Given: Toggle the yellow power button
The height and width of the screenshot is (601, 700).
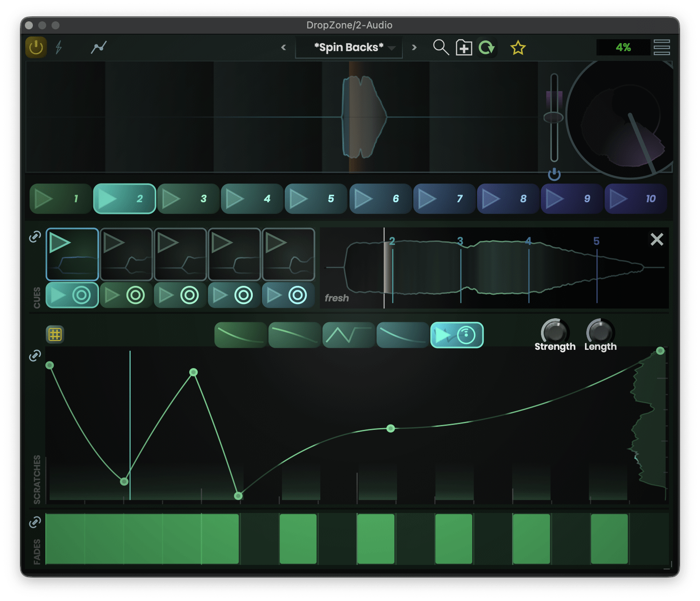Looking at the screenshot, I should point(36,47).
